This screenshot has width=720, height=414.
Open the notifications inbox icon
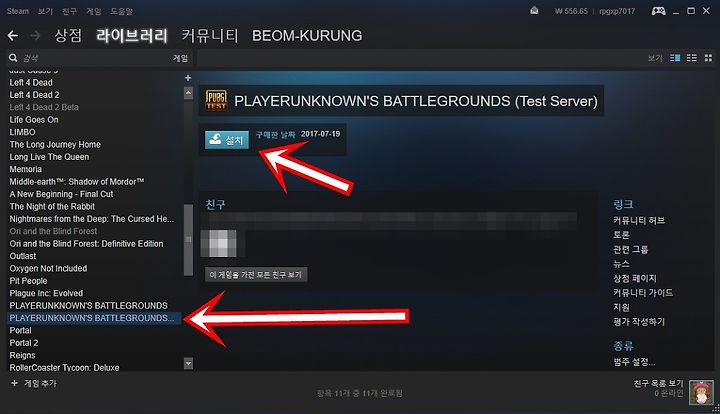click(534, 11)
